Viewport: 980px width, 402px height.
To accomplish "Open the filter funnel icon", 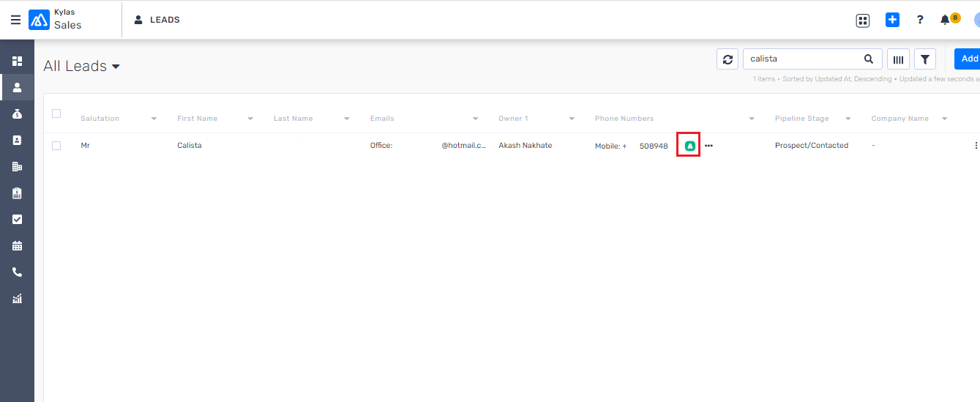I will click(925, 59).
